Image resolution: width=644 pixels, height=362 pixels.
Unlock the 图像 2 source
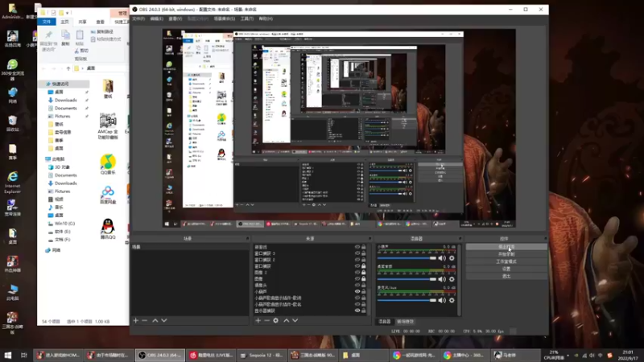pyautogui.click(x=364, y=272)
